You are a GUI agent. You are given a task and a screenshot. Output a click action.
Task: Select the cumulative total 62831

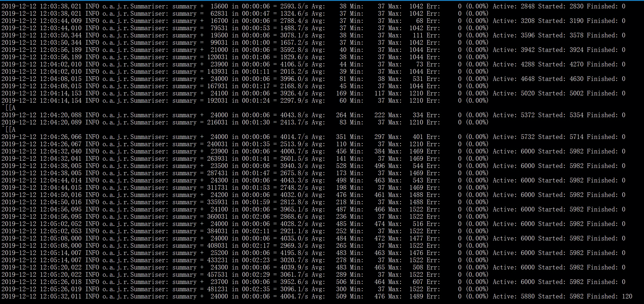(219, 14)
